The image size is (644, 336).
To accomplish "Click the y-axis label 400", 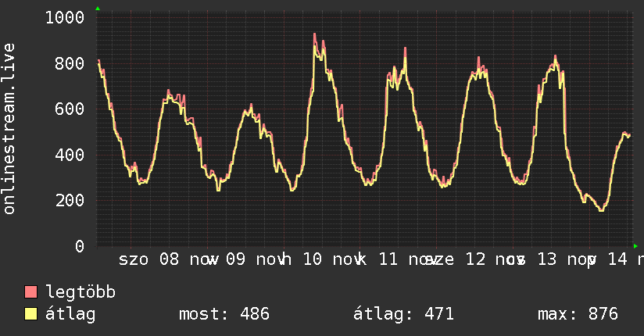I will pos(70,155).
